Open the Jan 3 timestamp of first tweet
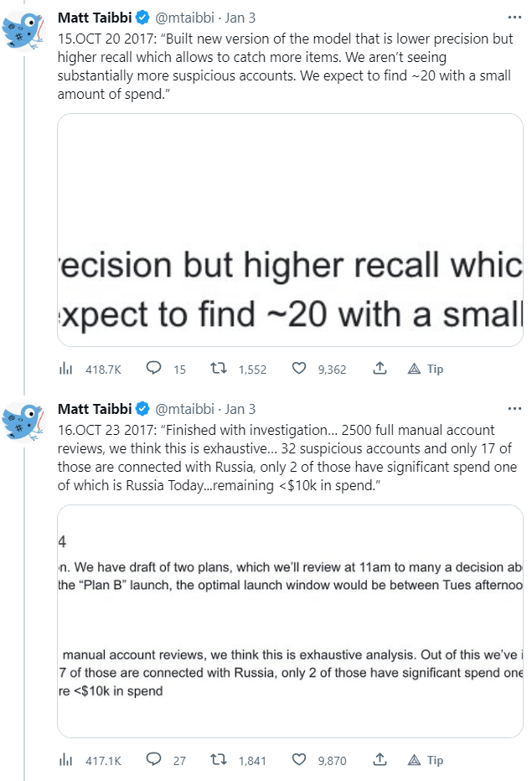Viewport: 532px width, 781px height. point(240,18)
